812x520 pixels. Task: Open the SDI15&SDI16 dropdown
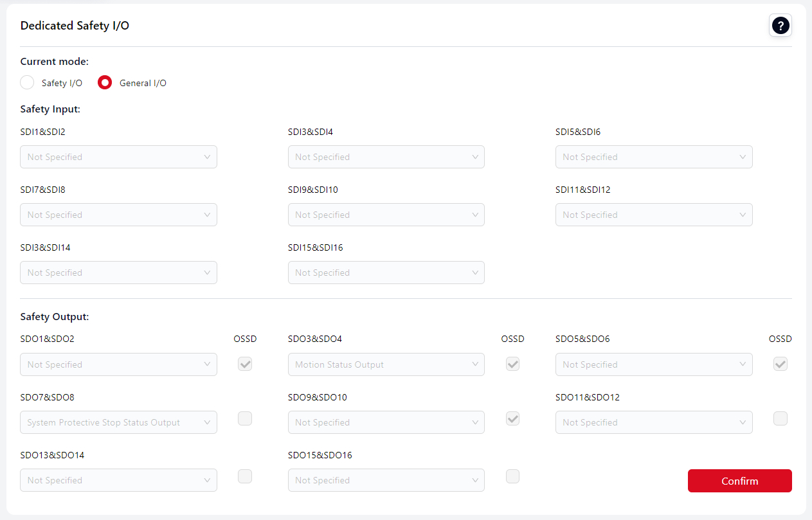386,273
